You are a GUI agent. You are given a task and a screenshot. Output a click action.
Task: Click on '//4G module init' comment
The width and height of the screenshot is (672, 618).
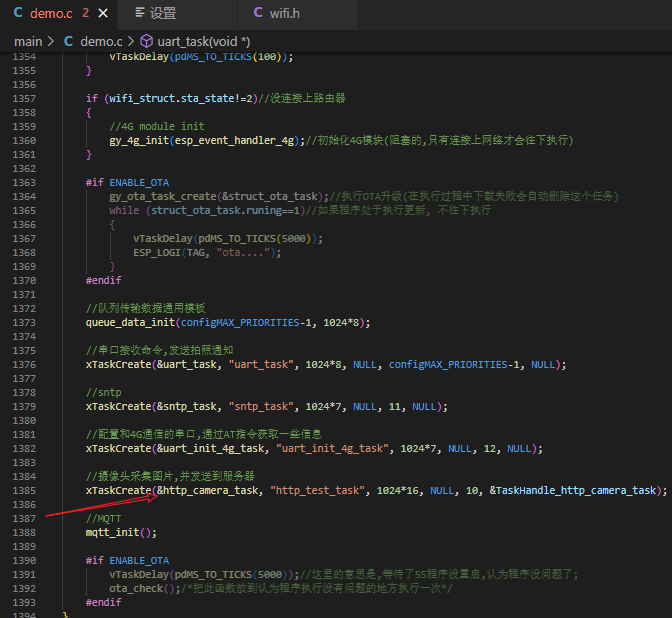pyautogui.click(x=156, y=126)
